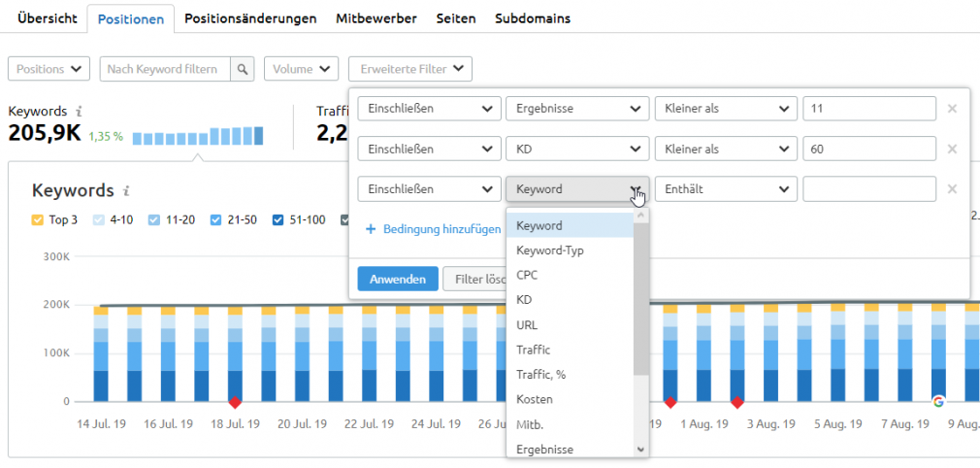Click the keyword search magnifier icon

(243, 69)
